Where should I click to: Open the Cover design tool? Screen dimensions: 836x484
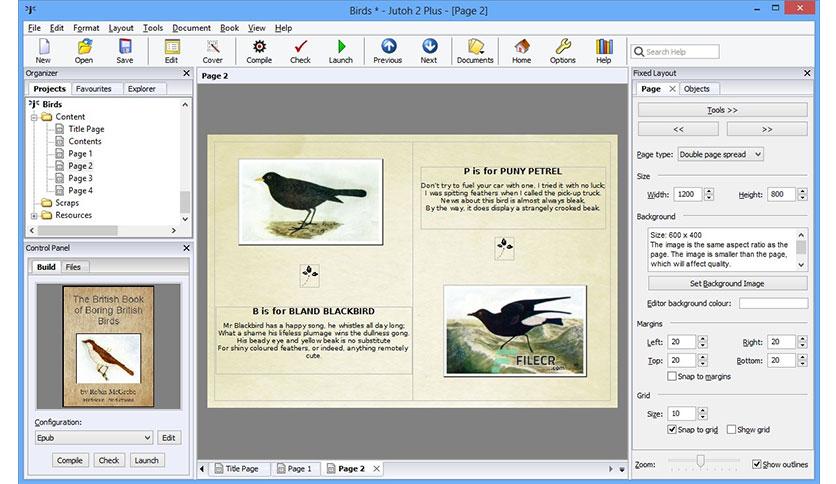[212, 51]
